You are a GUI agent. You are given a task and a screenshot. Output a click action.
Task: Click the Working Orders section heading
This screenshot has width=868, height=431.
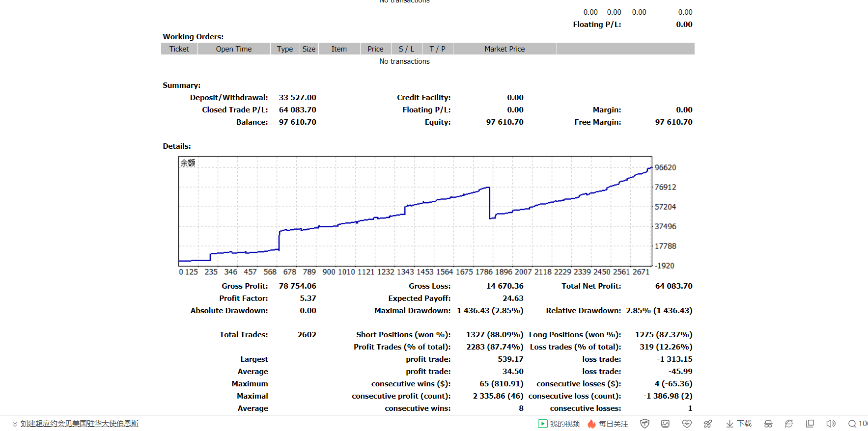tap(193, 37)
